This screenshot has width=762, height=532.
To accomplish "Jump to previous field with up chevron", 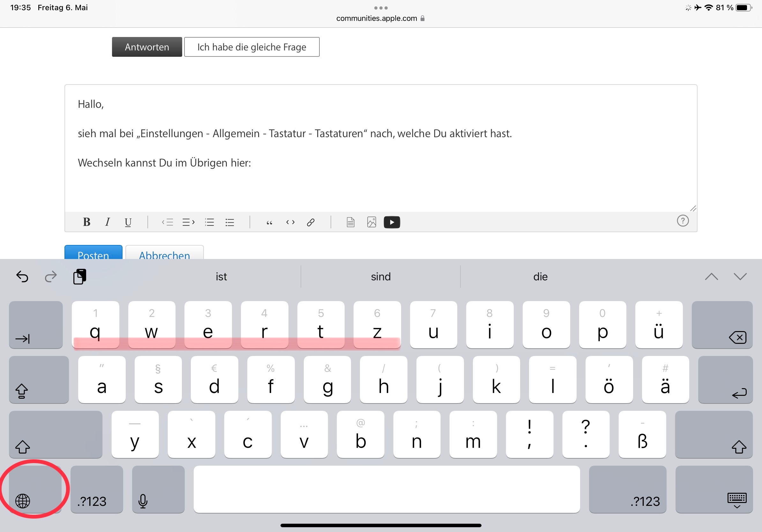I will [711, 276].
